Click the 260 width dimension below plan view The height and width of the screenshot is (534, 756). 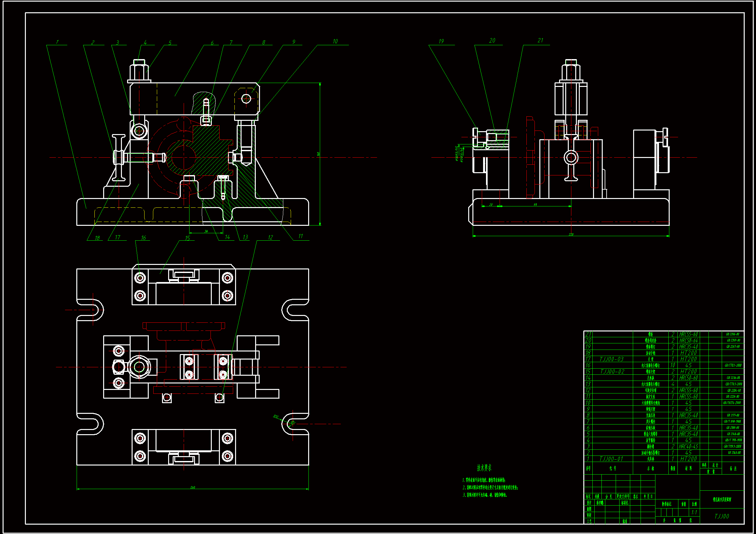pos(193,487)
